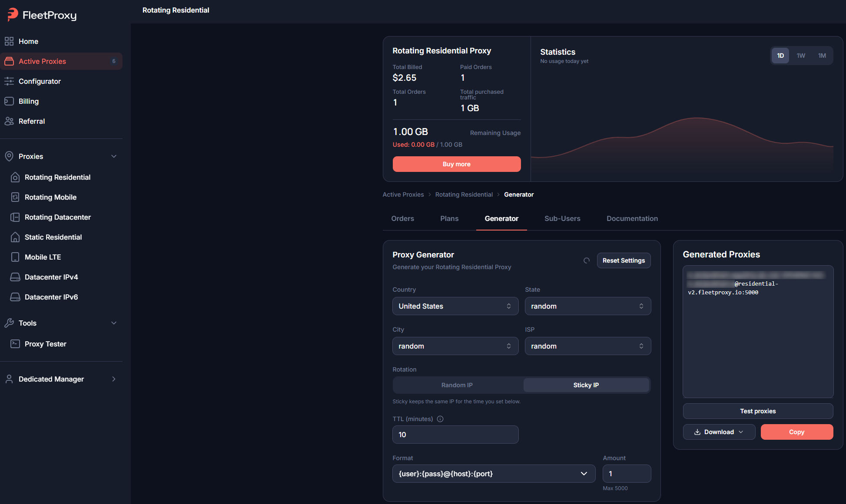Click the Proxies location pin icon
The image size is (846, 504).
(9, 156)
